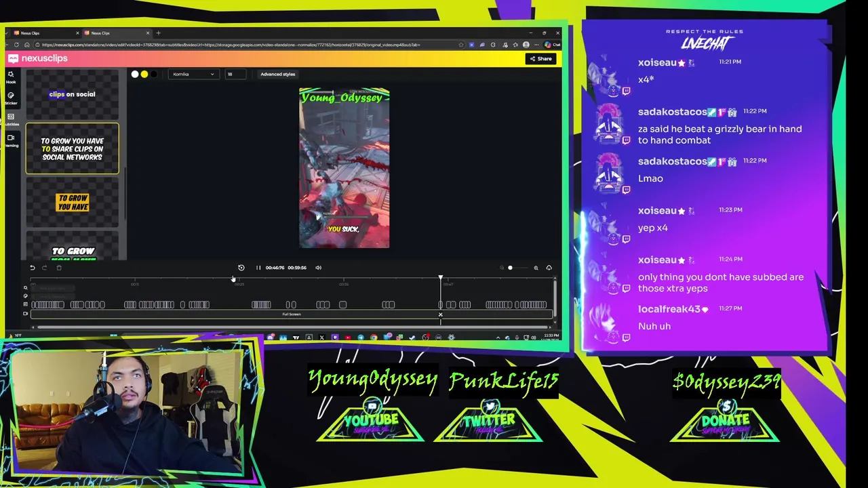The image size is (868, 488).
Task: Select the 'clips on social' subtitle thumbnail
Action: [72, 94]
